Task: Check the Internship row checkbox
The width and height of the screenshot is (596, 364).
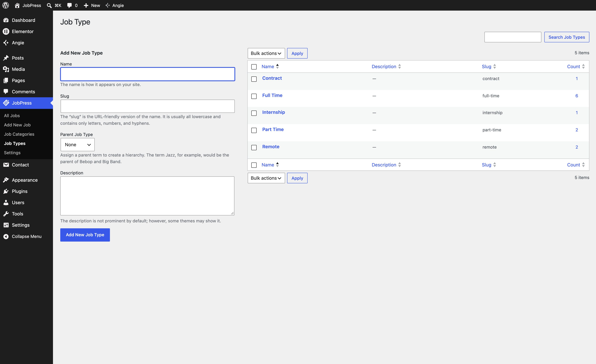Action: (254, 113)
